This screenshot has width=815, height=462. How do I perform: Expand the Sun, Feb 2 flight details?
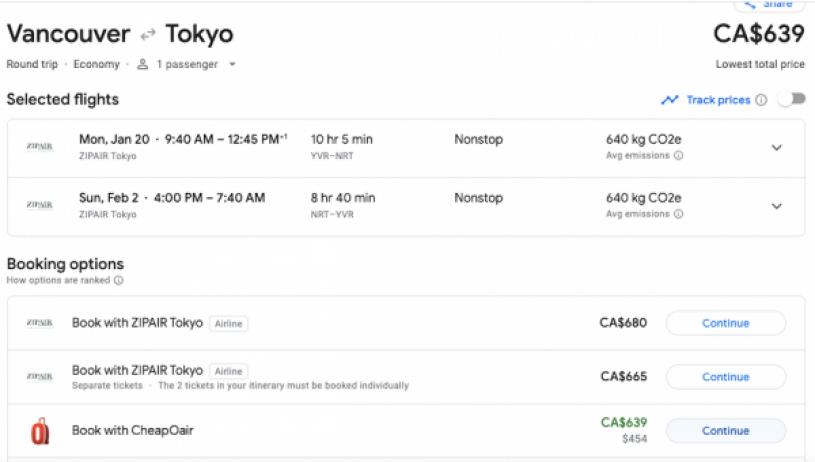(776, 206)
